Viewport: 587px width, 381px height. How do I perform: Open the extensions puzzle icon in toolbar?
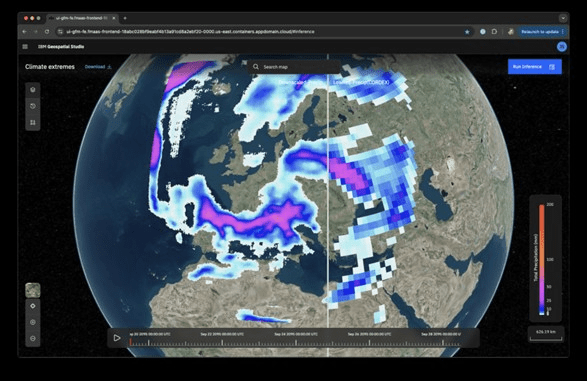point(495,32)
